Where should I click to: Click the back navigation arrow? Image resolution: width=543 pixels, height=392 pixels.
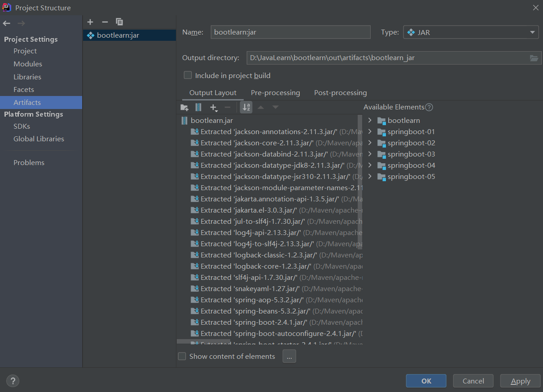coord(6,23)
